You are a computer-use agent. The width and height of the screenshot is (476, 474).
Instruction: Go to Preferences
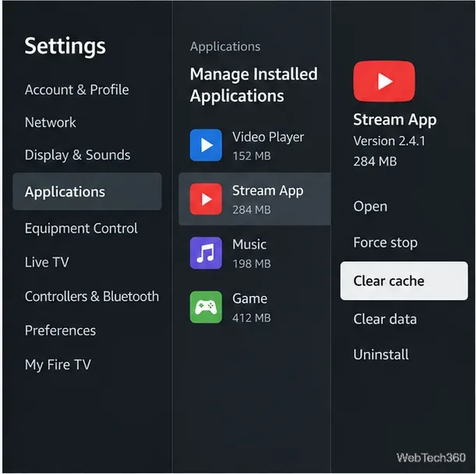click(x=60, y=331)
